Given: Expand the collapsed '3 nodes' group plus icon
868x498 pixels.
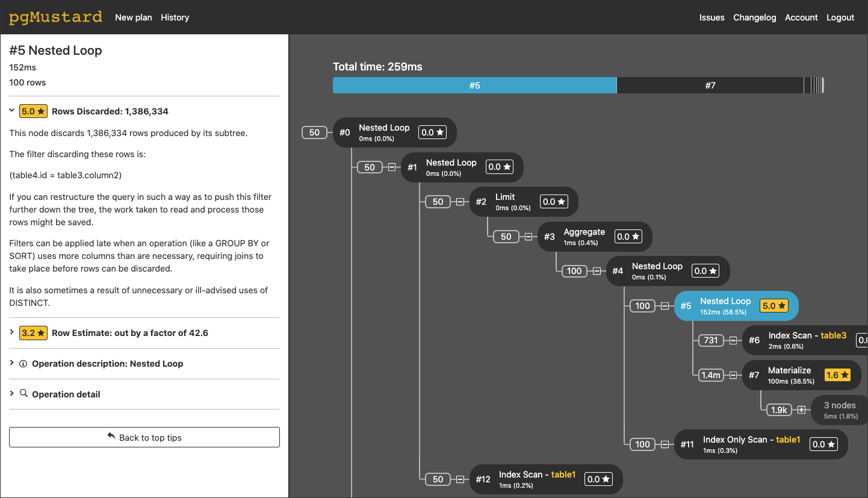Looking at the screenshot, I should (802, 409).
